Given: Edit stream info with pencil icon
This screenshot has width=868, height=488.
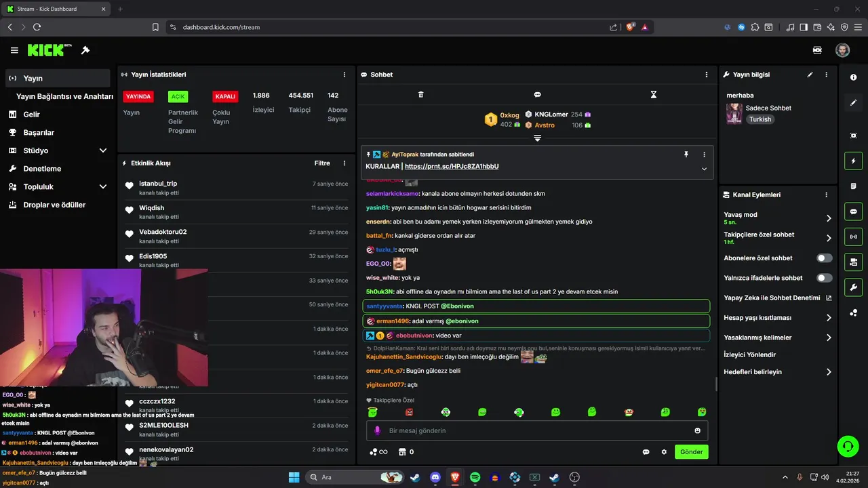Looking at the screenshot, I should point(810,75).
